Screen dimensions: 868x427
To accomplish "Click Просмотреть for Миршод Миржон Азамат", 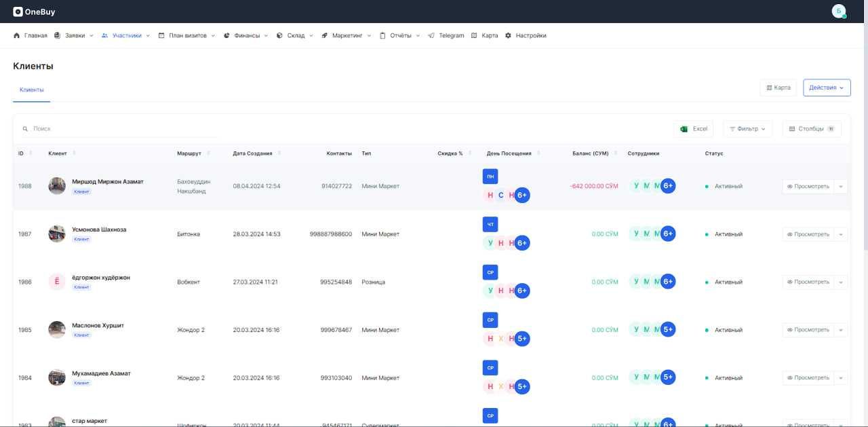I will click(808, 186).
